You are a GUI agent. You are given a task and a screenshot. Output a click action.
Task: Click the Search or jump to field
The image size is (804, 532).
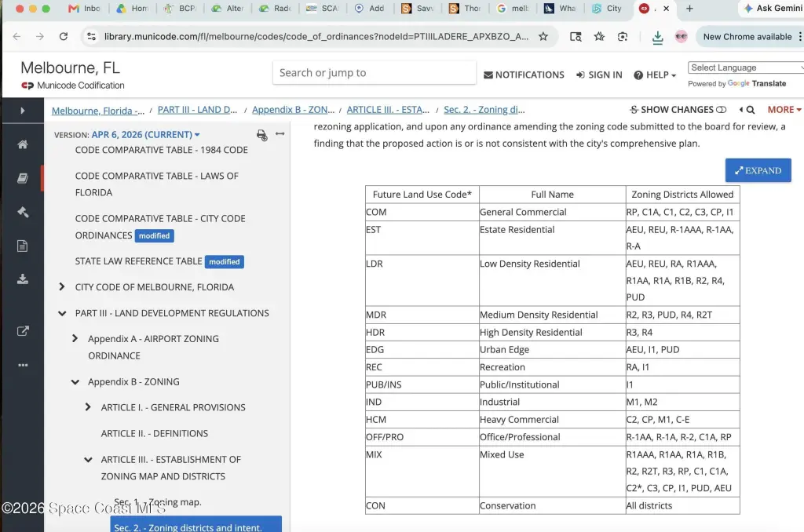[375, 73]
